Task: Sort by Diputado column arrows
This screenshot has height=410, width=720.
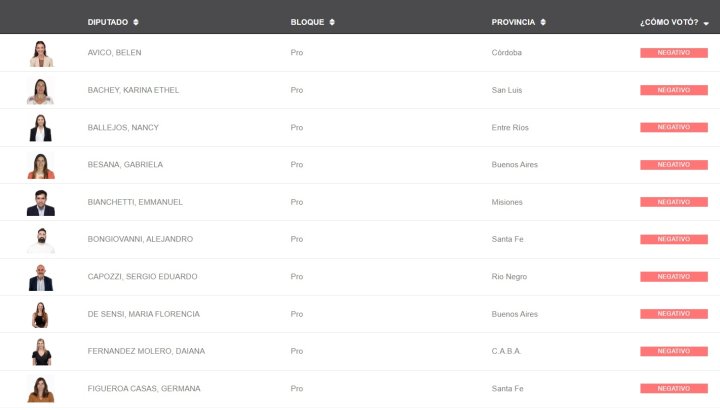Action: 136,22
